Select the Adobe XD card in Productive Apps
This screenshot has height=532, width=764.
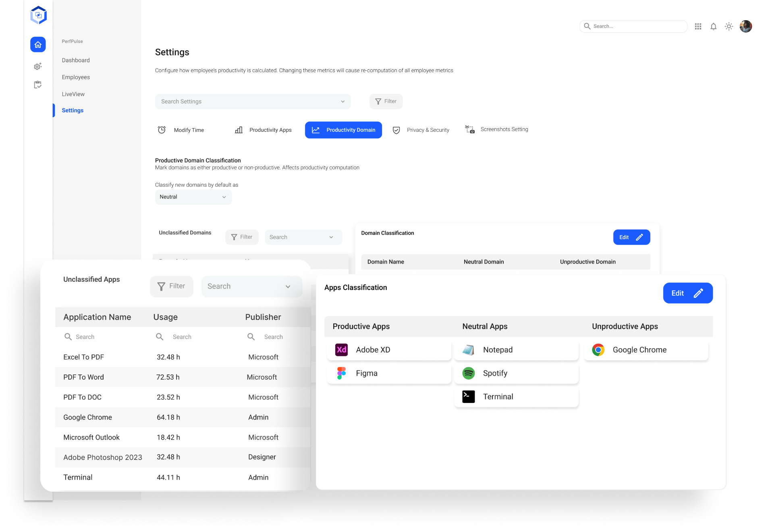[x=389, y=350]
